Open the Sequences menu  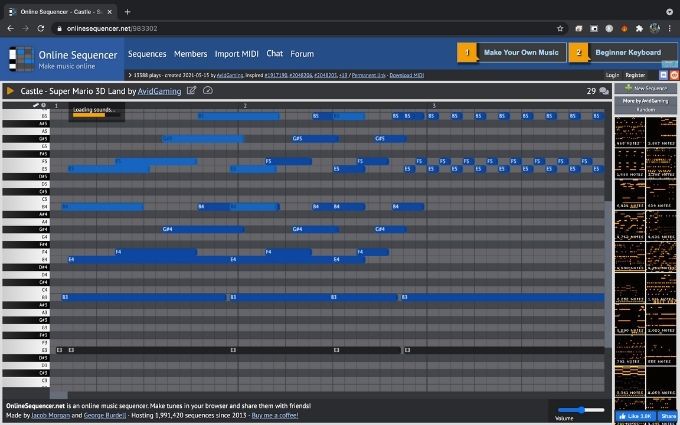coord(147,54)
